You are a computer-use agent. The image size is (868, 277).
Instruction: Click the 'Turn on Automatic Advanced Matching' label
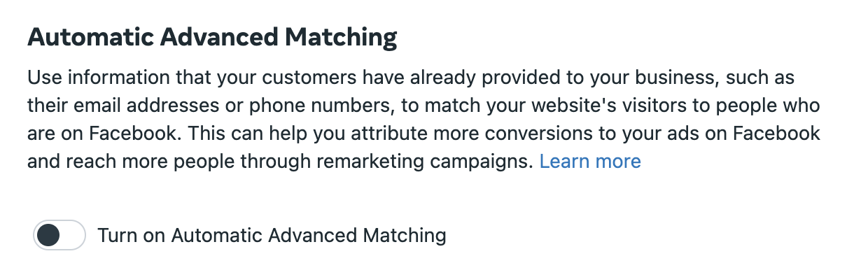(x=272, y=235)
